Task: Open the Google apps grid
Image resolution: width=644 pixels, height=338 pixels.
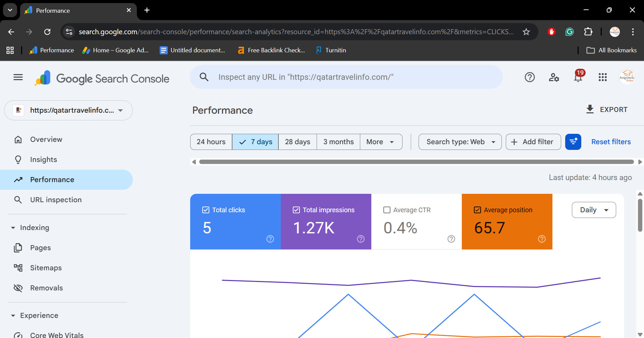Action: (603, 77)
